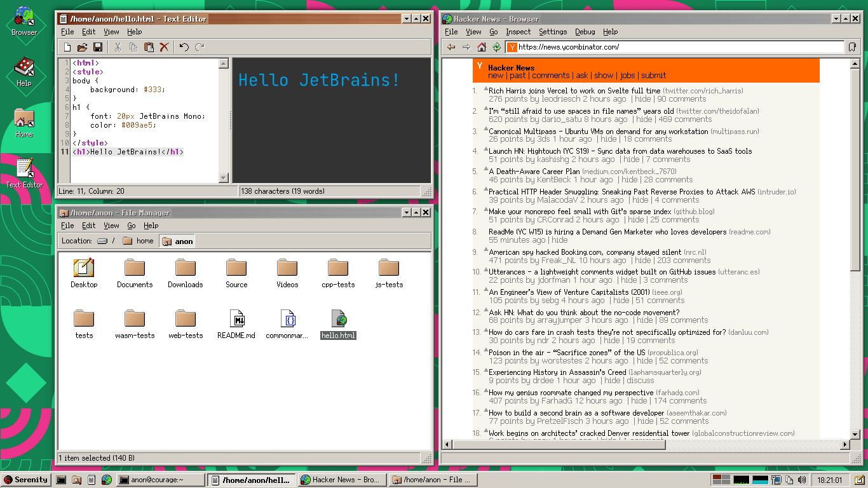The height and width of the screenshot is (488, 868).
Task: Launch terminal from taskbar quick-launch icon
Action: [61, 480]
